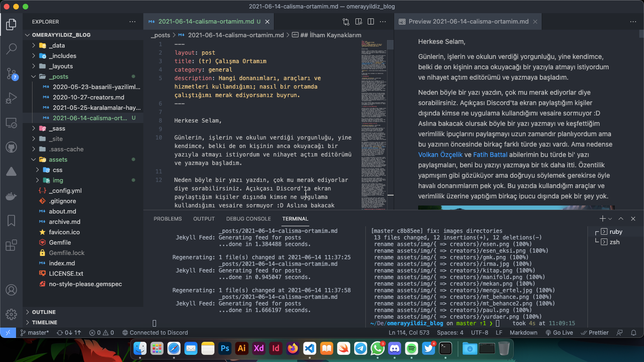Switch to the OUTPUT panel tab

click(x=204, y=219)
